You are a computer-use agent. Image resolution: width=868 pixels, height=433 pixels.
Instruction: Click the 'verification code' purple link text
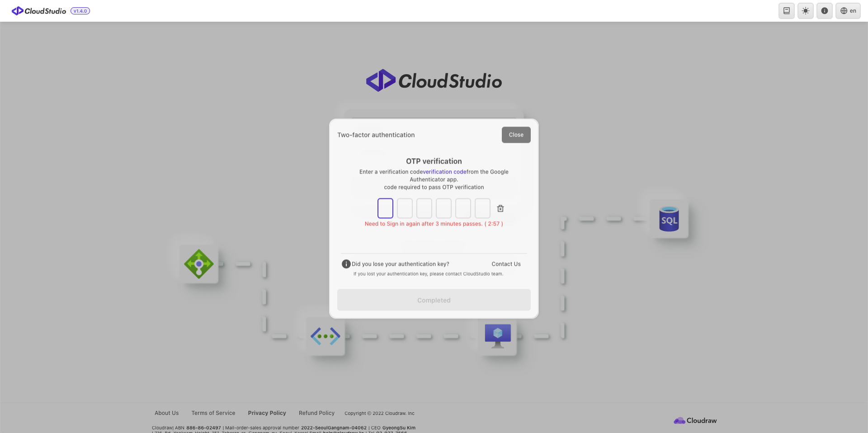pyautogui.click(x=444, y=172)
